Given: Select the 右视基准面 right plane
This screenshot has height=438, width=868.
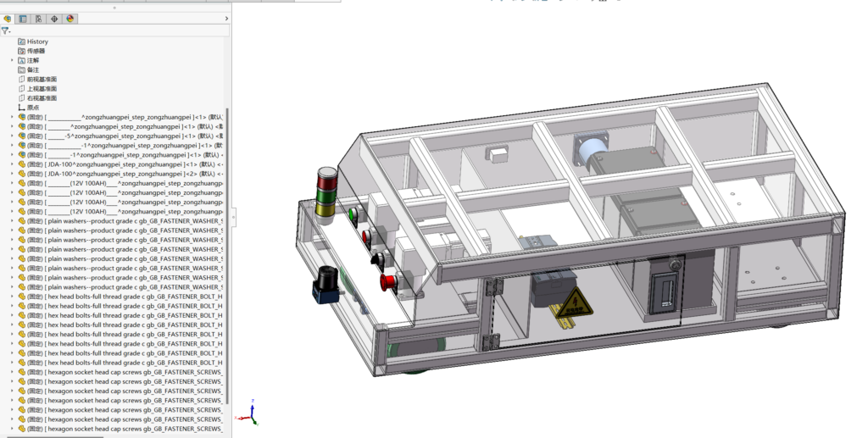Looking at the screenshot, I should click(x=42, y=98).
